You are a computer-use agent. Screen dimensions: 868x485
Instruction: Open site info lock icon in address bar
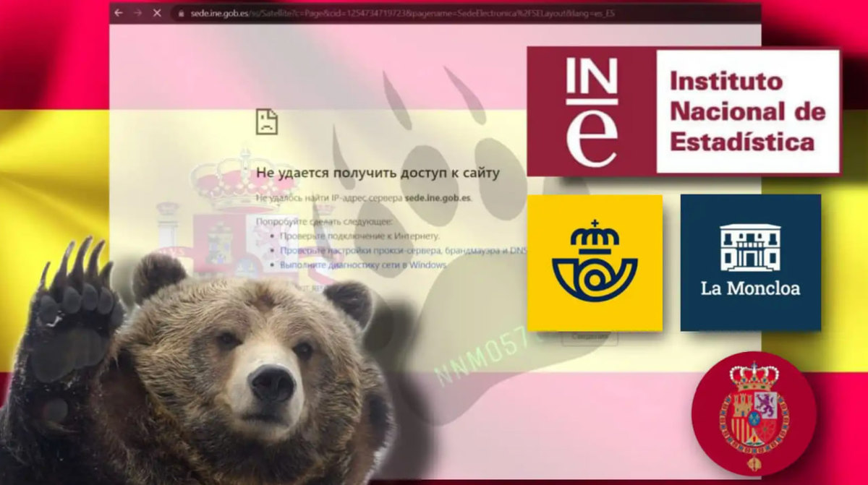click(180, 13)
